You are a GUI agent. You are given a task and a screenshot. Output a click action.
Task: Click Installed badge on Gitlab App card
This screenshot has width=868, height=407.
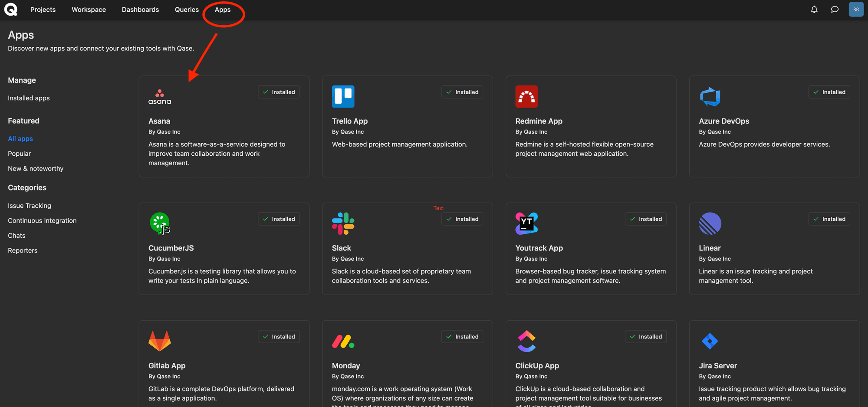[279, 337]
